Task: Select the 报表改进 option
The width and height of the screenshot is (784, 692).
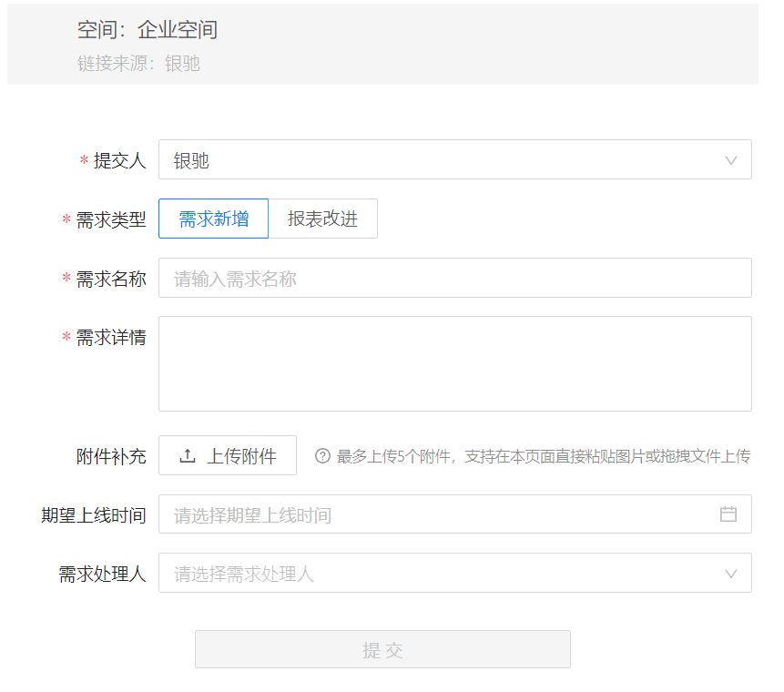Action: (x=322, y=219)
